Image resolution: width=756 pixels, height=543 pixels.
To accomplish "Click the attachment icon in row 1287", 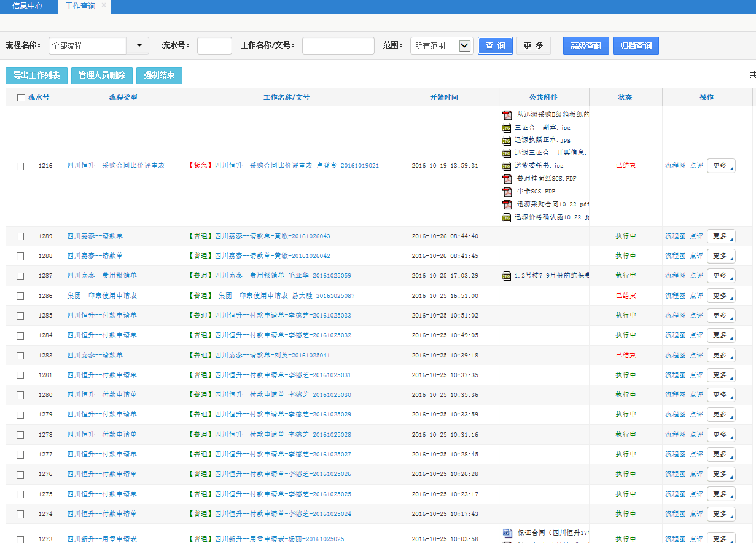I will [x=507, y=276].
